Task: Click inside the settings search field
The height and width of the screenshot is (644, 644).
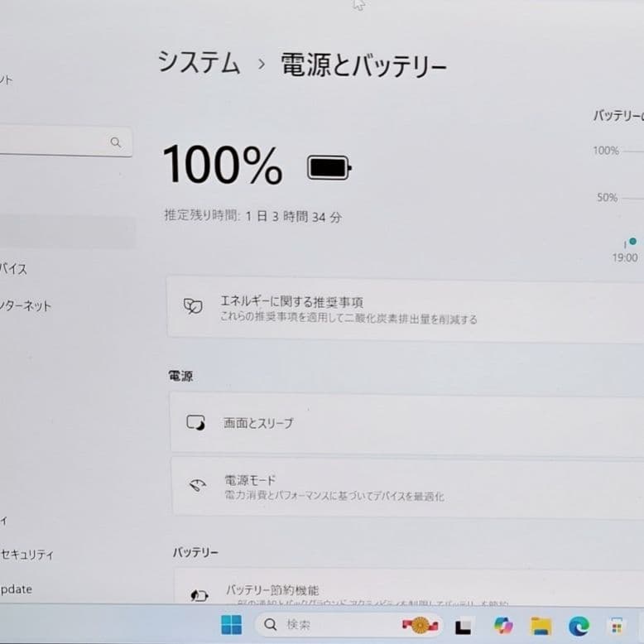Action: [x=65, y=142]
